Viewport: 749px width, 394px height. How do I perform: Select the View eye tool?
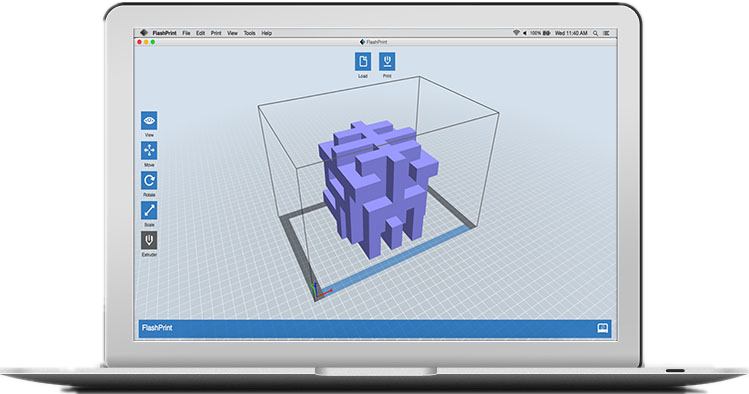[149, 120]
